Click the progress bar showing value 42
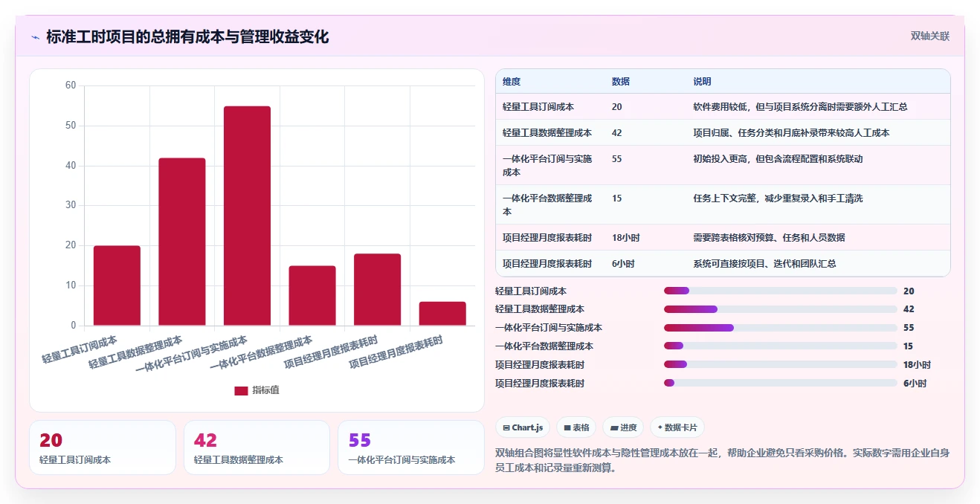The height and width of the screenshot is (504, 980). pos(781,309)
